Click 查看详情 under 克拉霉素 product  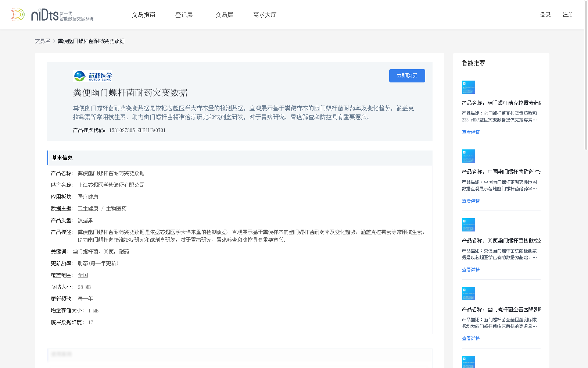pos(471,132)
